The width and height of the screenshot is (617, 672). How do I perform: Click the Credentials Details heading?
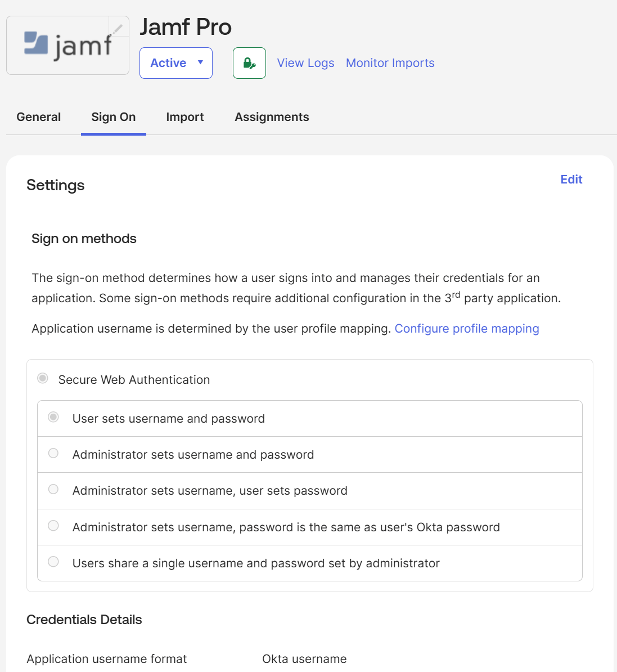[84, 620]
